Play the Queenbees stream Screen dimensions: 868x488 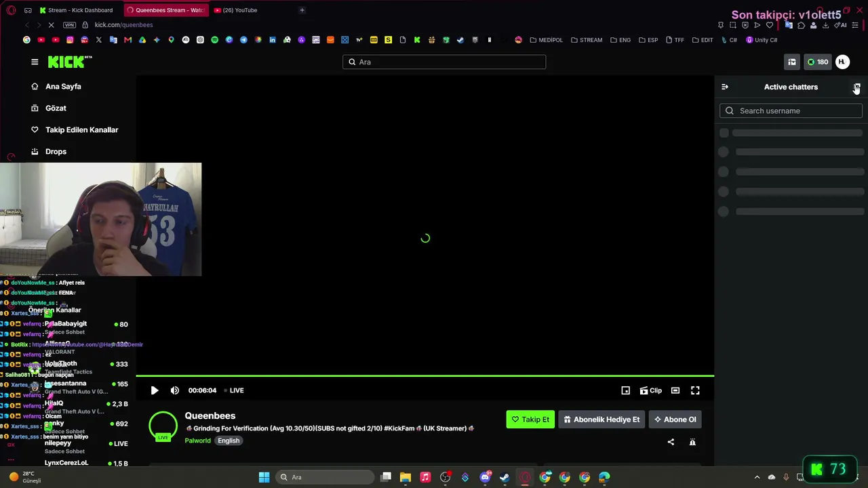pyautogui.click(x=155, y=390)
